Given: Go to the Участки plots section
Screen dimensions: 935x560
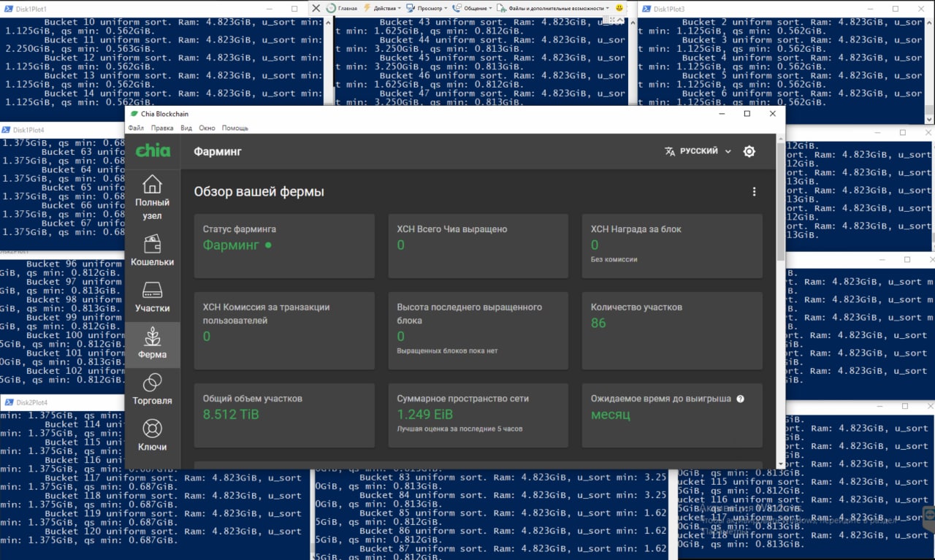Looking at the screenshot, I should 152,296.
